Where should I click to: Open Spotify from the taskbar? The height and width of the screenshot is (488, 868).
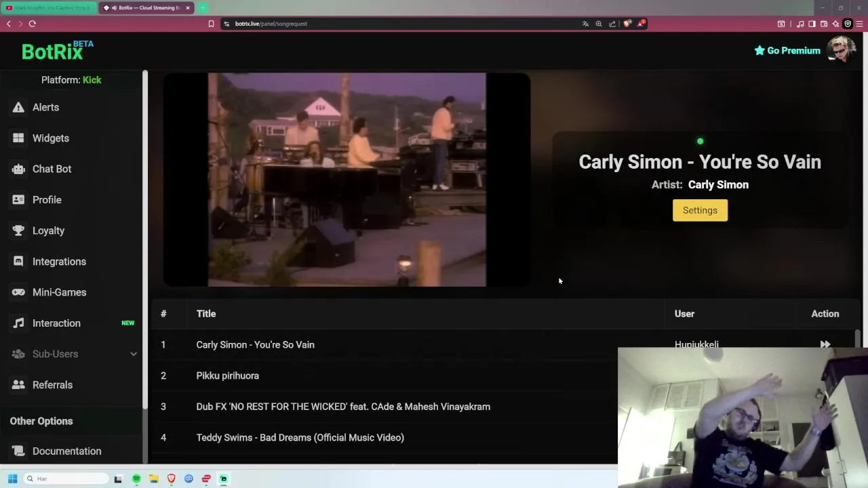(x=136, y=479)
